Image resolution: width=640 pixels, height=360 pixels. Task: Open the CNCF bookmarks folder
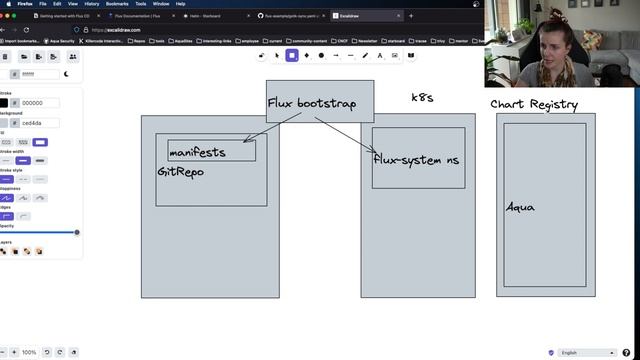[340, 41]
